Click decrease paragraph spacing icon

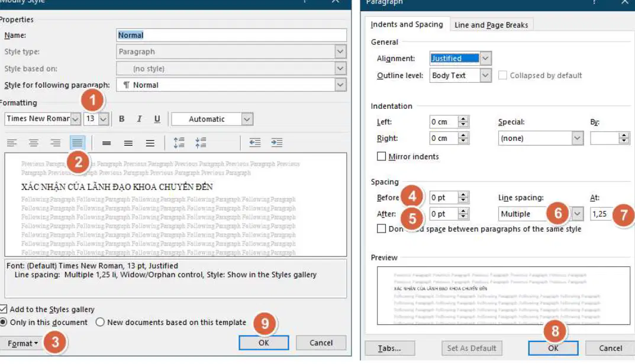click(x=201, y=143)
